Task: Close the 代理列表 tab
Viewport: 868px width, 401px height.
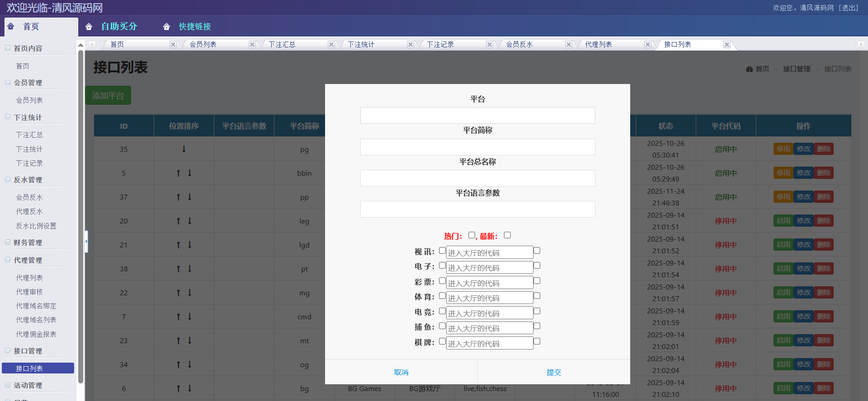Action: point(648,44)
